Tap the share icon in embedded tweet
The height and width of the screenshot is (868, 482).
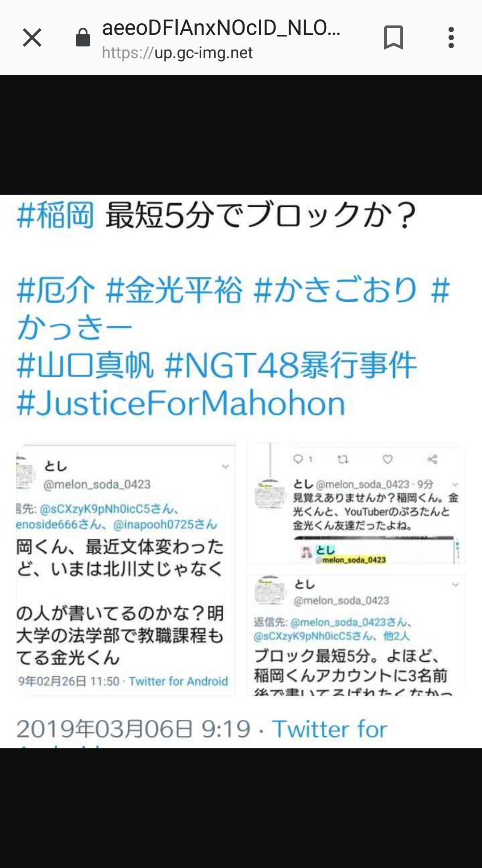[432, 459]
